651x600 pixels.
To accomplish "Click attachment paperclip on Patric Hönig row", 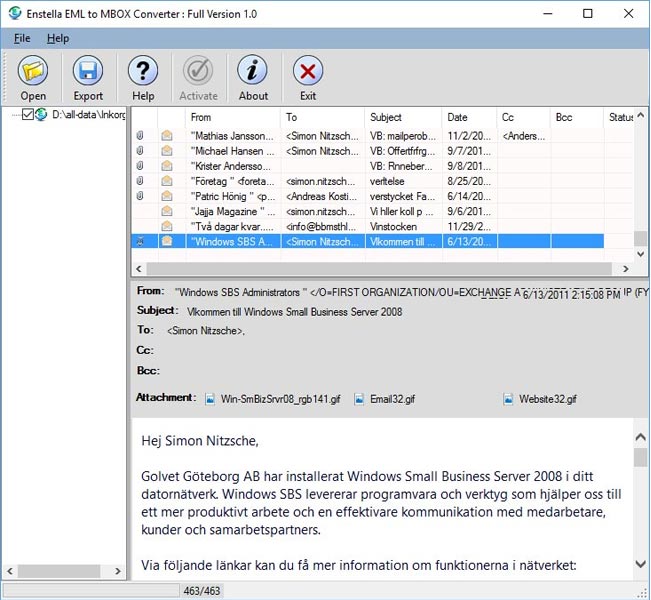I will (x=140, y=196).
